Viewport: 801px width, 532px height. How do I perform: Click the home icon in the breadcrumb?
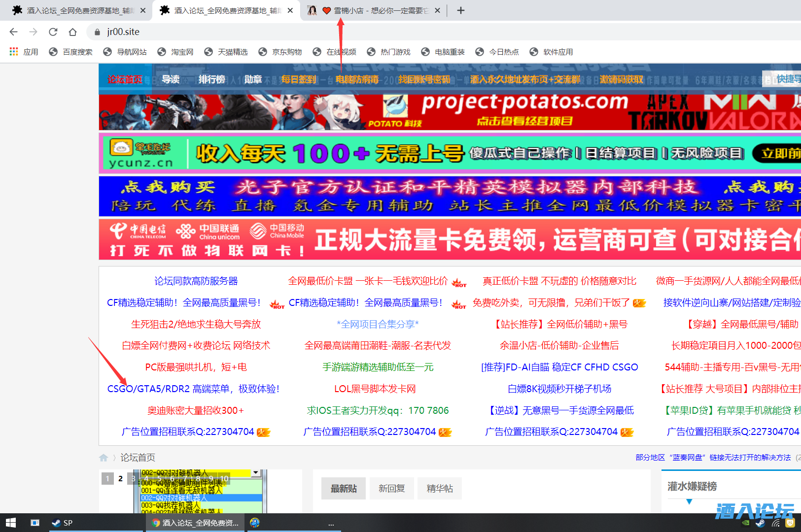pos(104,458)
